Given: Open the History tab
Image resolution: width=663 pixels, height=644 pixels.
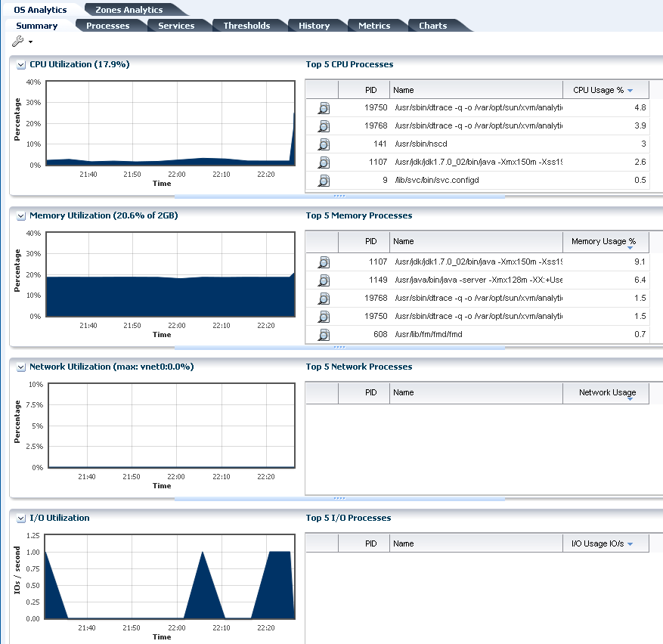Looking at the screenshot, I should [314, 26].
